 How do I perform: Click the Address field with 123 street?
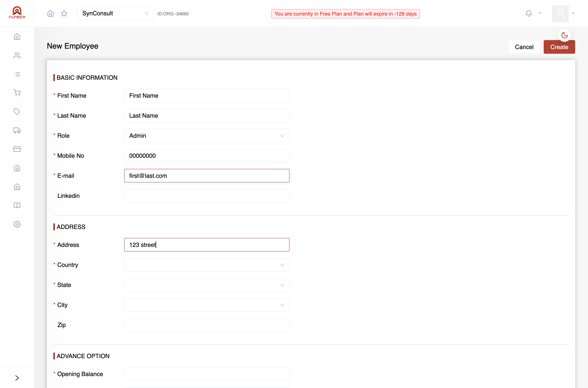click(x=207, y=245)
